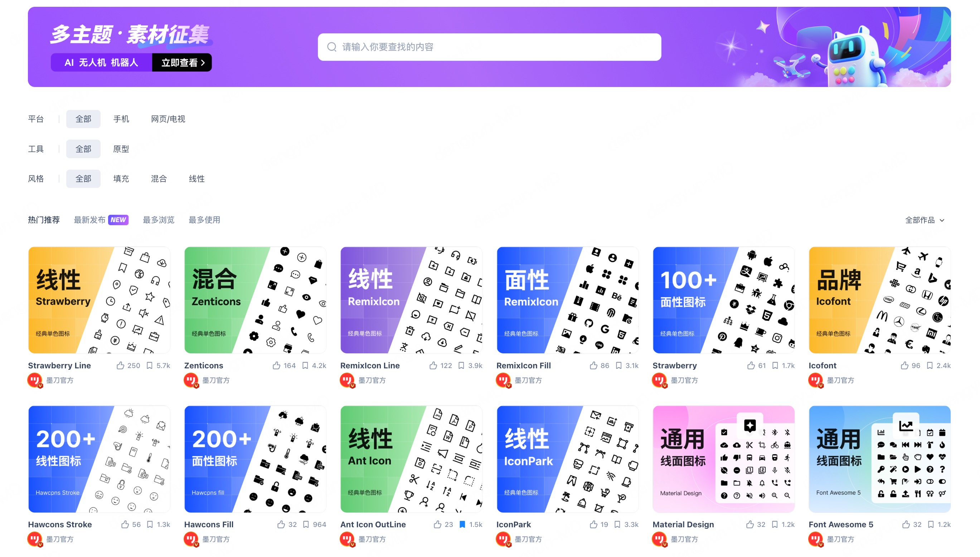
Task: Like the Icofont brand icon set
Action: [x=904, y=365]
